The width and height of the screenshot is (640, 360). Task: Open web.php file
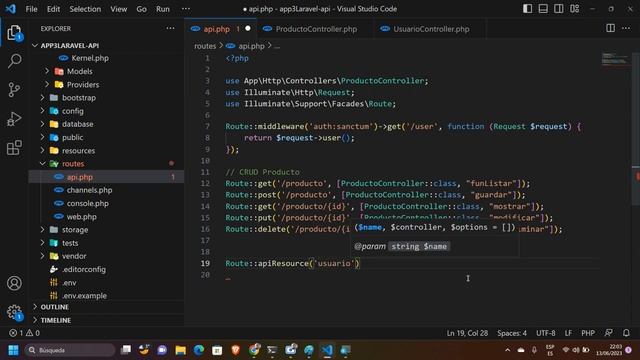click(x=82, y=217)
